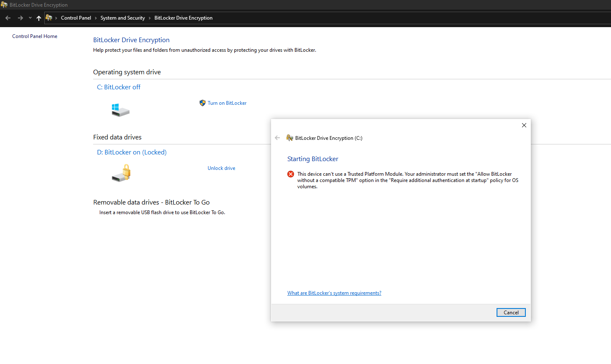Click the Insert a removable USB flash drive text
This screenshot has width=611, height=364.
click(162, 212)
